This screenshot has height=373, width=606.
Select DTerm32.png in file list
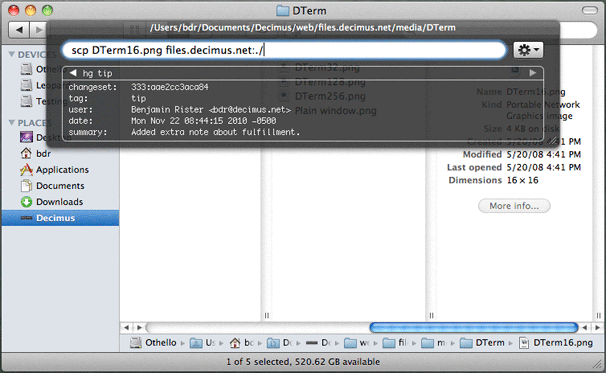pyautogui.click(x=327, y=68)
